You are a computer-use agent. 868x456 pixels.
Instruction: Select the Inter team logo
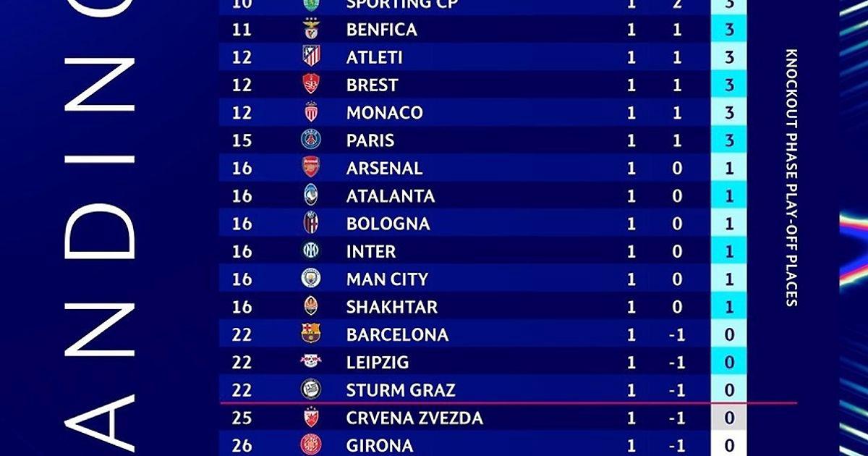(x=311, y=251)
